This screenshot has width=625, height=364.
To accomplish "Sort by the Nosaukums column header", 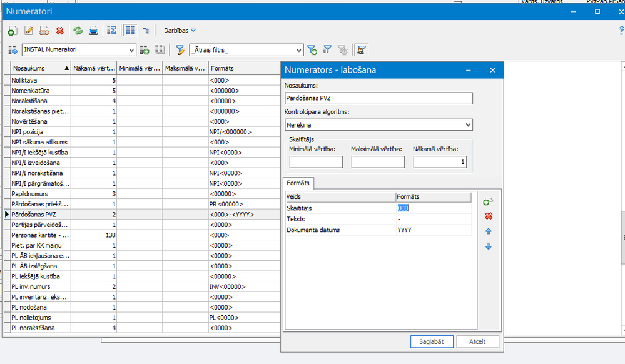I will (x=38, y=68).
